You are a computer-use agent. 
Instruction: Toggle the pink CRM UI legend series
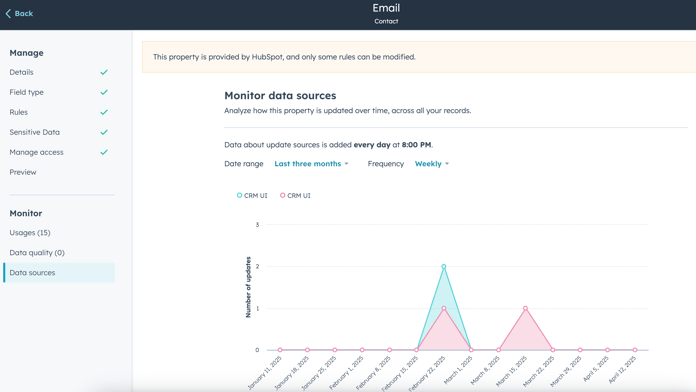point(295,195)
